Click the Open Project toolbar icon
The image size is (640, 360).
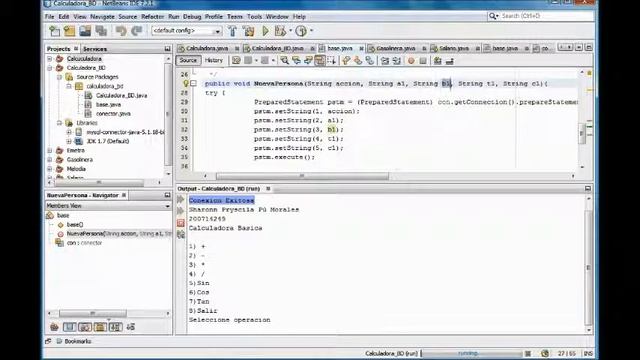pyautogui.click(x=85, y=31)
